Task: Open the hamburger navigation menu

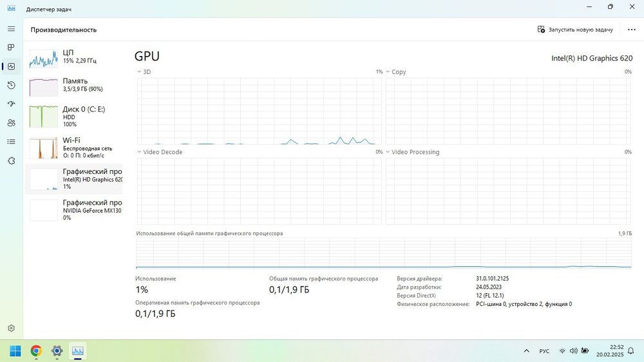Action: (x=11, y=29)
